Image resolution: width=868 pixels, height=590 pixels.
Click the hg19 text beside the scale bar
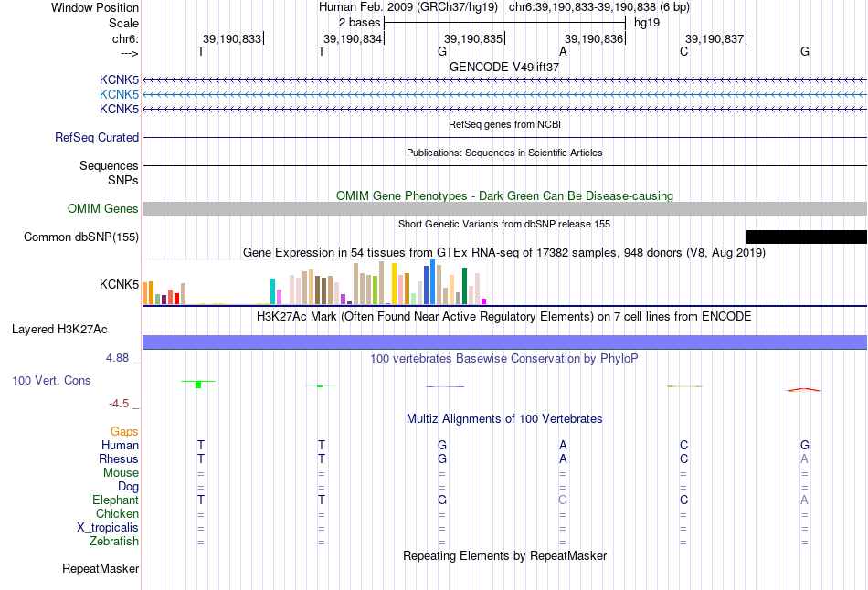pos(647,23)
